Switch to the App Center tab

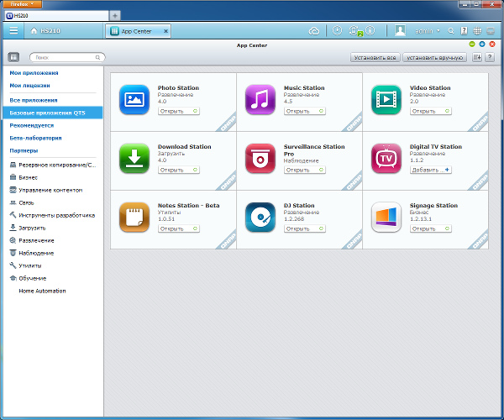138,31
